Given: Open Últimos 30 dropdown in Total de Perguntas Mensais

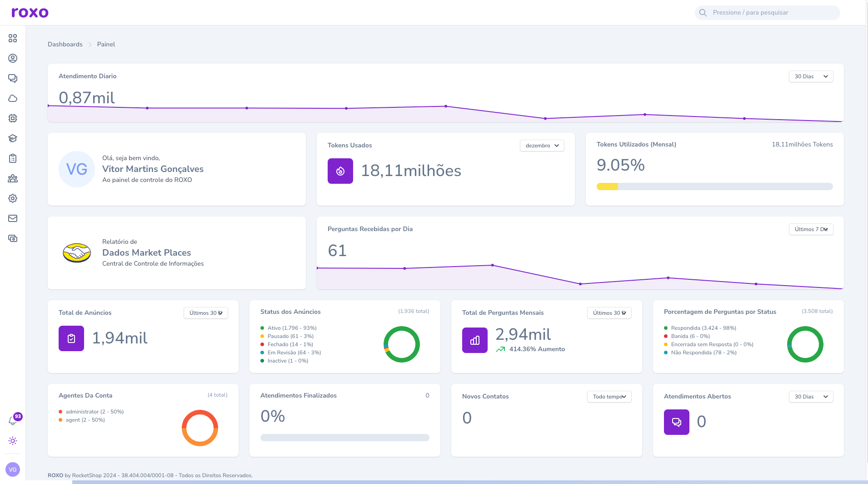Looking at the screenshot, I should click(609, 313).
